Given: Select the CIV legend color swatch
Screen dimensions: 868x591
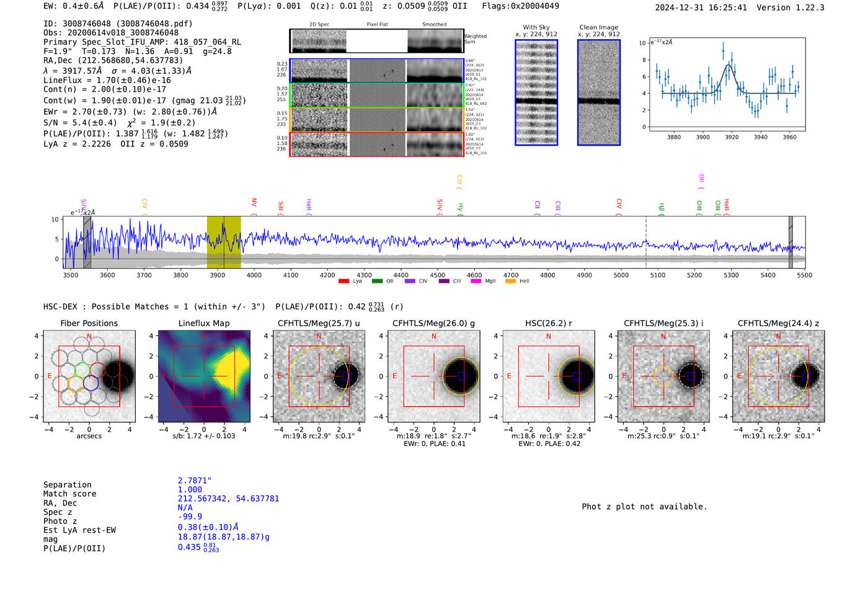Looking at the screenshot, I should (410, 282).
